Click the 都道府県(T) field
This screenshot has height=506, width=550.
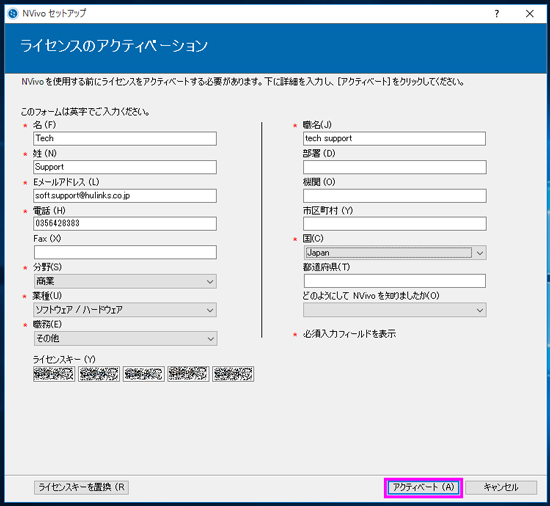point(395,281)
